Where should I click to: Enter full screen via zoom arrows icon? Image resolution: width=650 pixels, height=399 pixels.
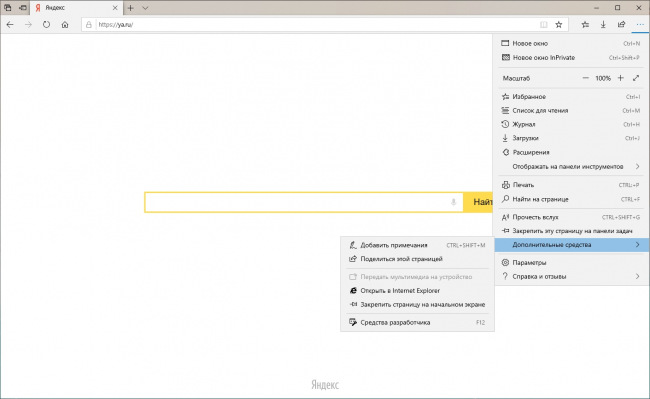636,78
